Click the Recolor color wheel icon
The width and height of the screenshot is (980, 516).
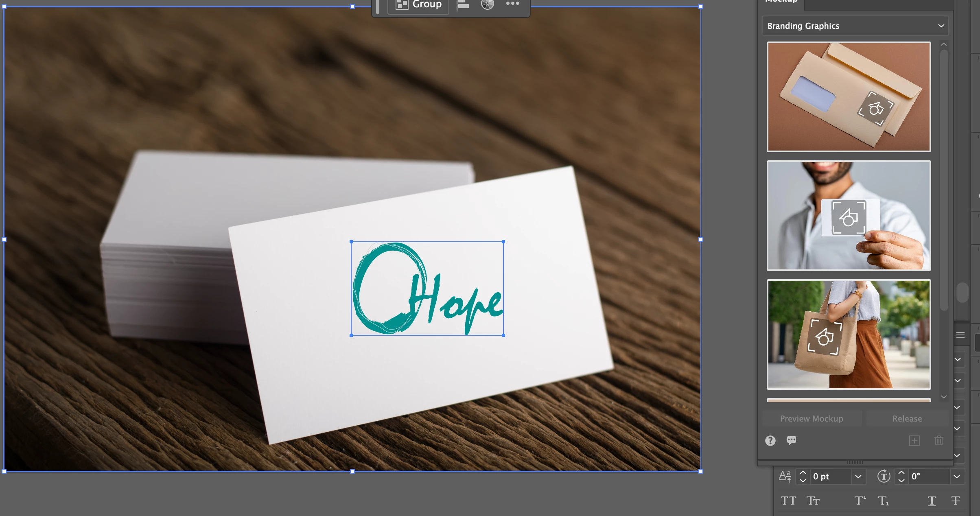tap(487, 5)
